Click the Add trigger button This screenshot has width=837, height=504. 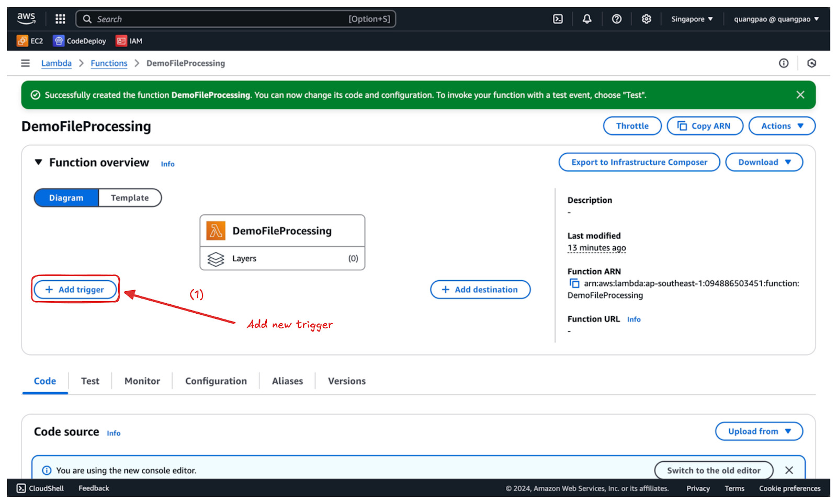[75, 290]
